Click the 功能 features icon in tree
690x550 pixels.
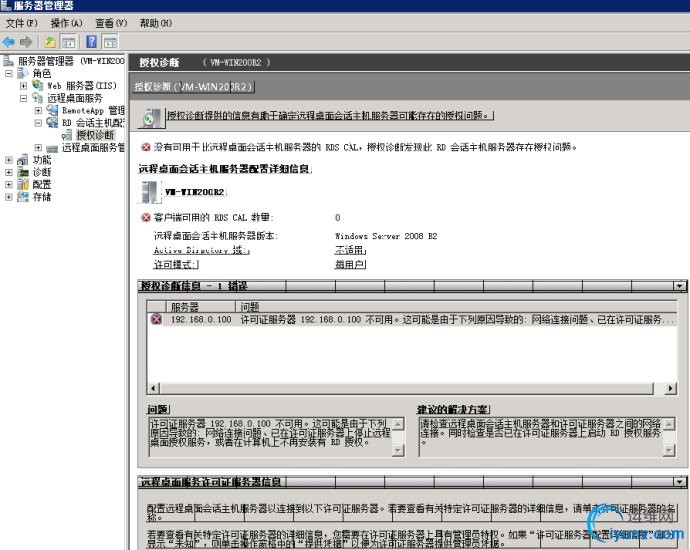point(23,160)
